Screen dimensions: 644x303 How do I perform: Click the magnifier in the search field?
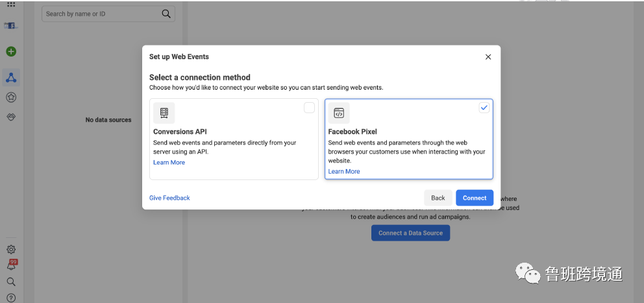pyautogui.click(x=166, y=14)
